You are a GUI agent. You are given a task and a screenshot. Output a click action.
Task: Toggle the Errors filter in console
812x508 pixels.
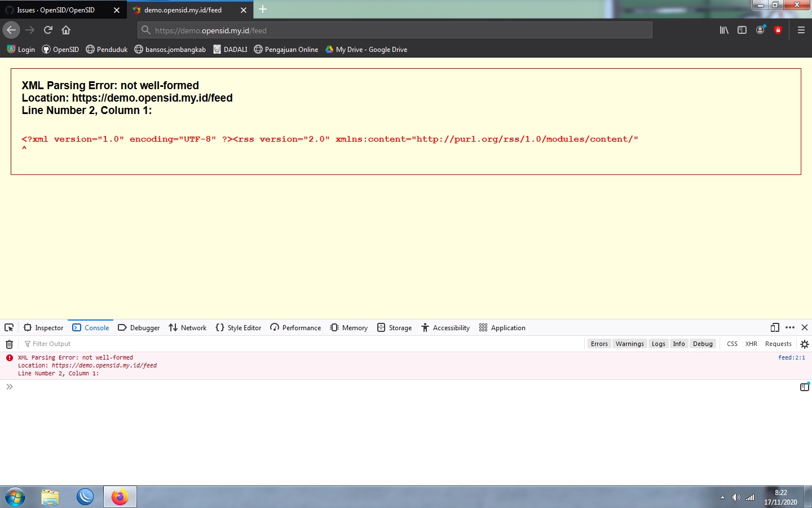pyautogui.click(x=599, y=344)
